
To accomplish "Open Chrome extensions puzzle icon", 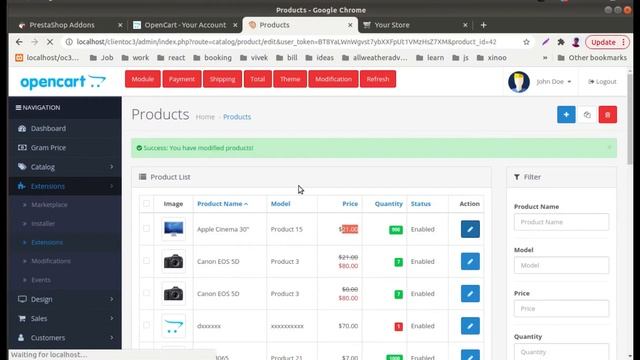I will pyautogui.click(x=561, y=42).
